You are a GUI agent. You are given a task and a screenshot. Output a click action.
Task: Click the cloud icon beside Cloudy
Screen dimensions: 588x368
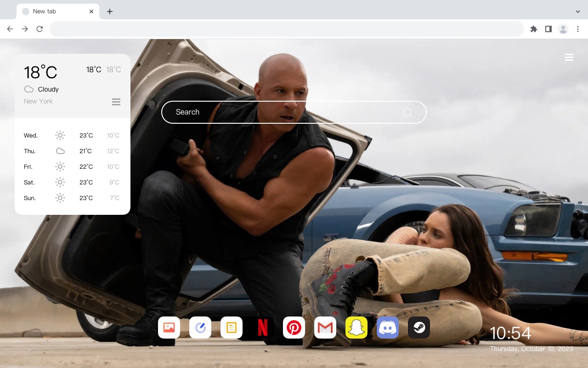coord(29,89)
